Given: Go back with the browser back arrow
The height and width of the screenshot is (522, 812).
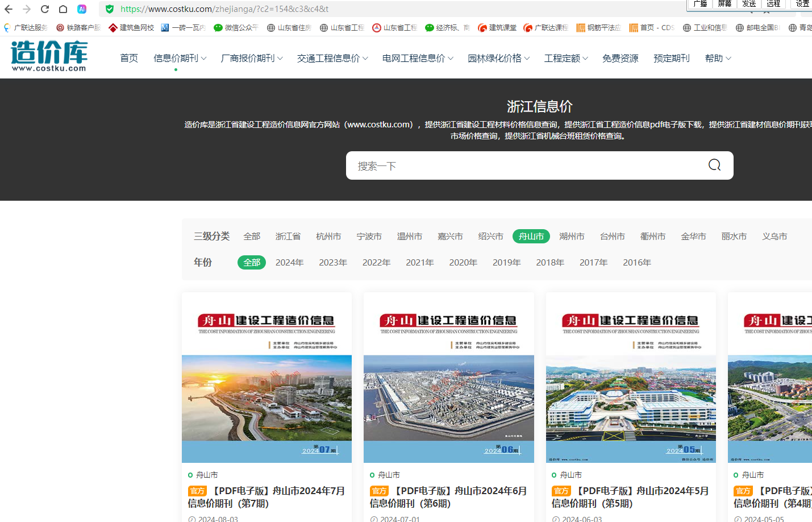Looking at the screenshot, I should point(9,9).
